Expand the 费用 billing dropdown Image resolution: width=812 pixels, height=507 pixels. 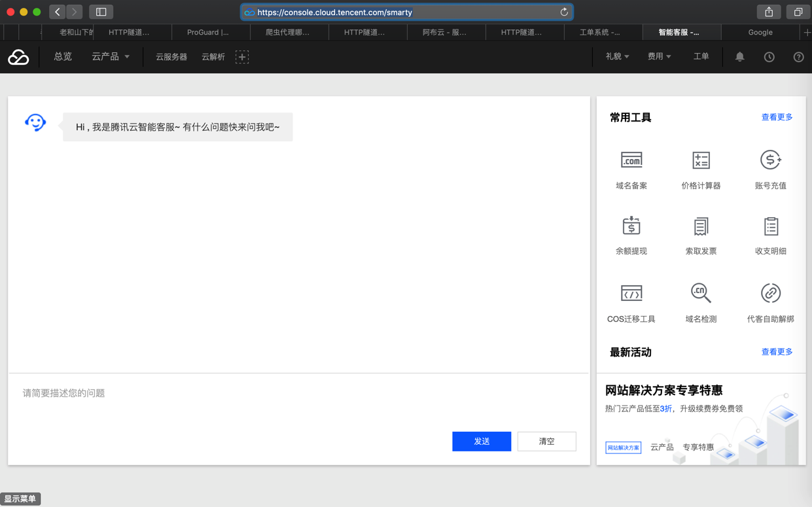pos(659,57)
